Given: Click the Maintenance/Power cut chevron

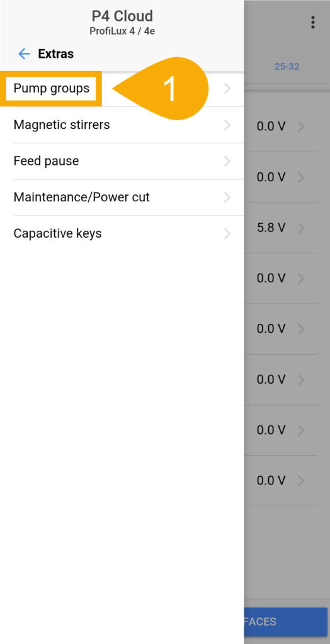Looking at the screenshot, I should (227, 197).
